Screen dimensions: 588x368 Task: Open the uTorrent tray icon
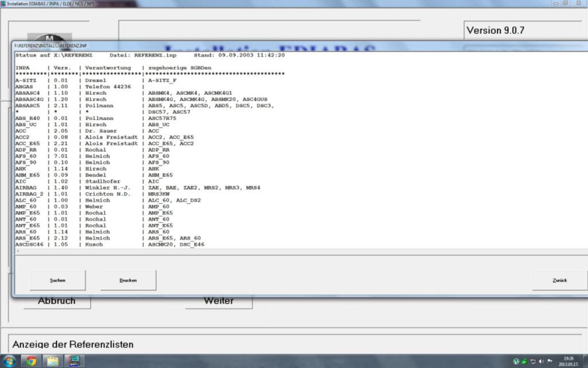pos(516,361)
